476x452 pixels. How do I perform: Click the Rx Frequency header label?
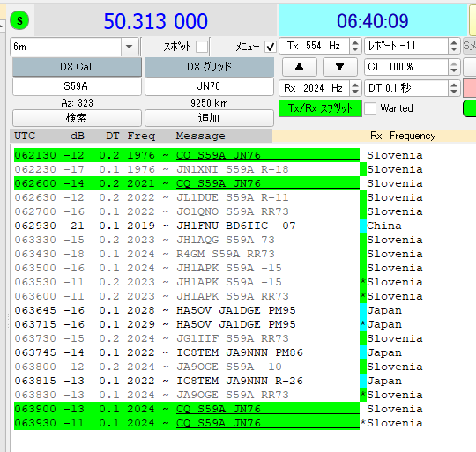point(403,136)
